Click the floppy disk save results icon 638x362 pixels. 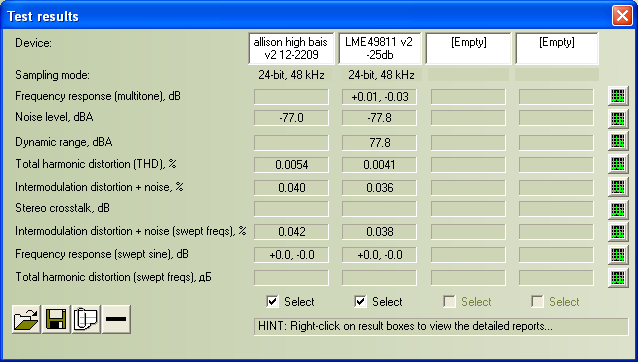[56, 319]
